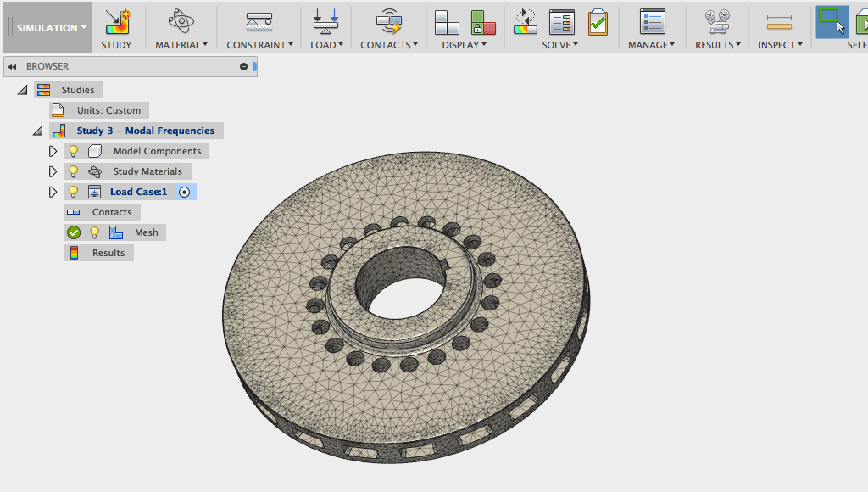Expand the Model Components tree node
The width and height of the screenshot is (868, 492).
(x=53, y=151)
